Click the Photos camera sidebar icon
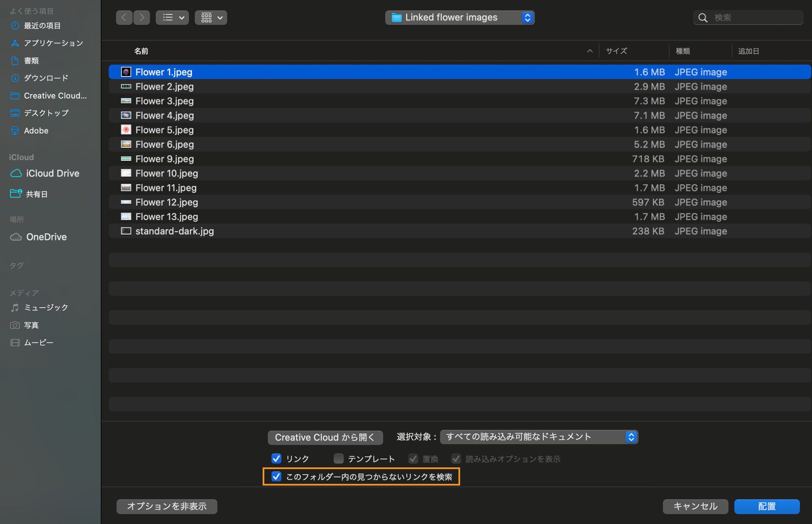 coord(15,325)
